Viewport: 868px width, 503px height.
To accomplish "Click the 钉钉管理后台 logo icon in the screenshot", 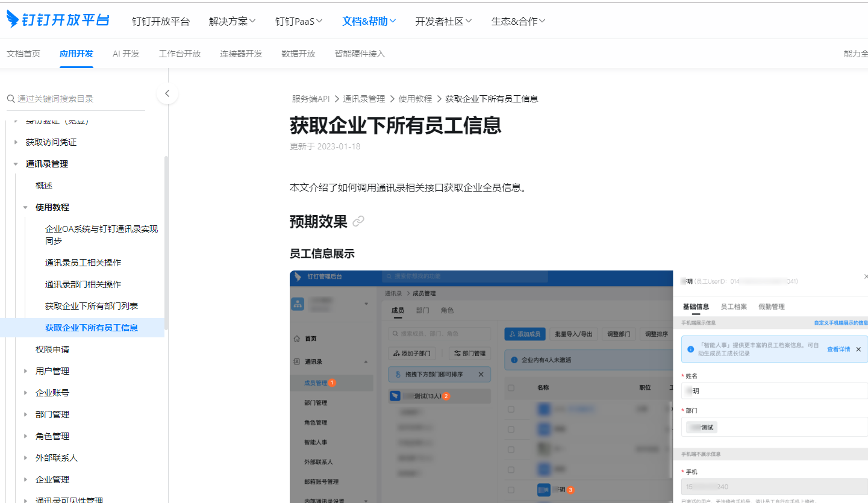I will pyautogui.click(x=299, y=277).
